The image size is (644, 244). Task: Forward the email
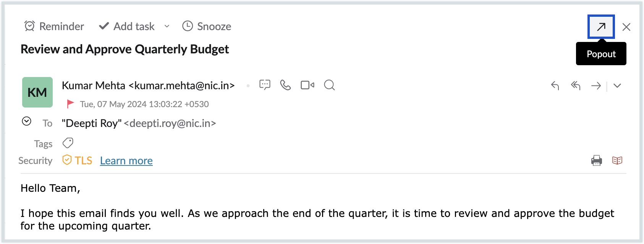point(596,86)
